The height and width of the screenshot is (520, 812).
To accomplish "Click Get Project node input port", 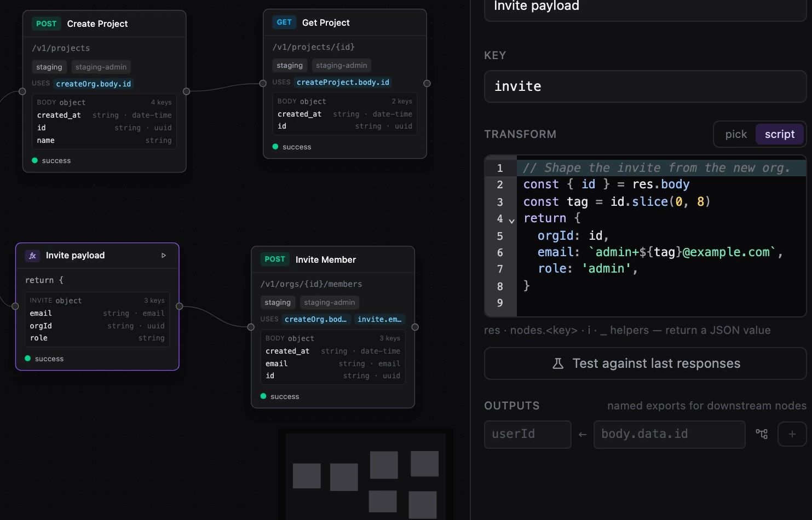I will pyautogui.click(x=263, y=83).
